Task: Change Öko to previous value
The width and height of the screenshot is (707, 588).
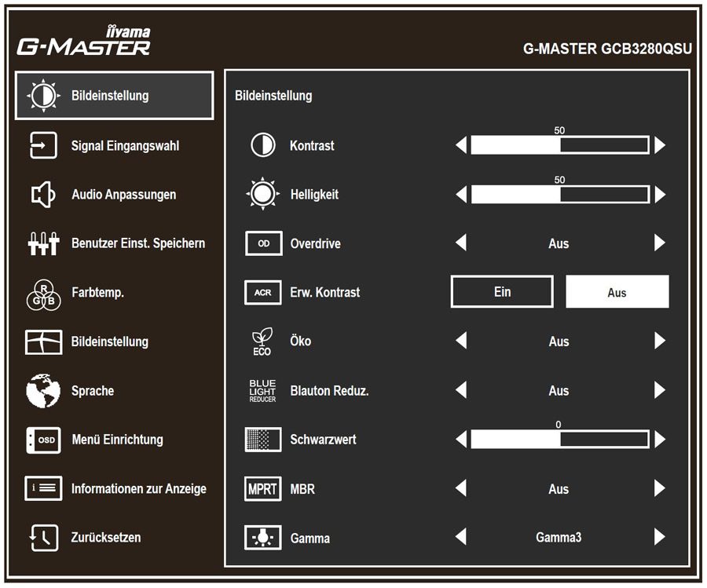Action: [x=461, y=341]
